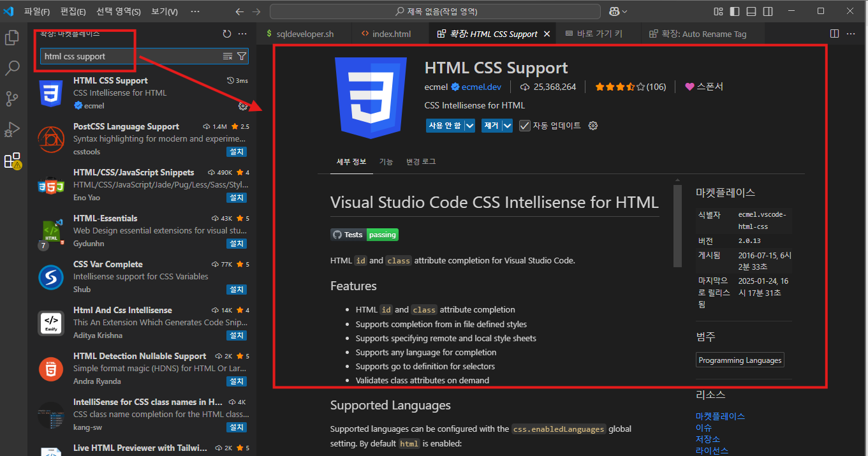Open editor more actions ellipsis menu
This screenshot has height=456, width=868.
click(x=852, y=34)
